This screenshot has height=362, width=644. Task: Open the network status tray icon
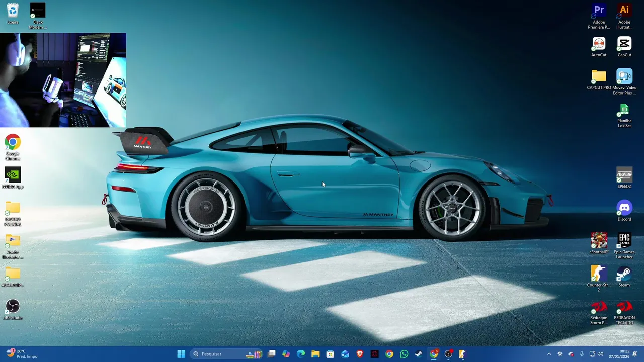coord(592,354)
